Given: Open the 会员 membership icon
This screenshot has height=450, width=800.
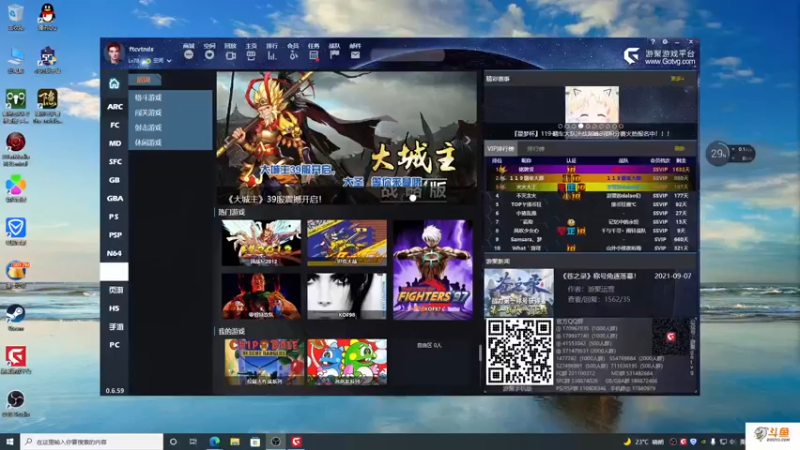Looking at the screenshot, I should point(293,55).
